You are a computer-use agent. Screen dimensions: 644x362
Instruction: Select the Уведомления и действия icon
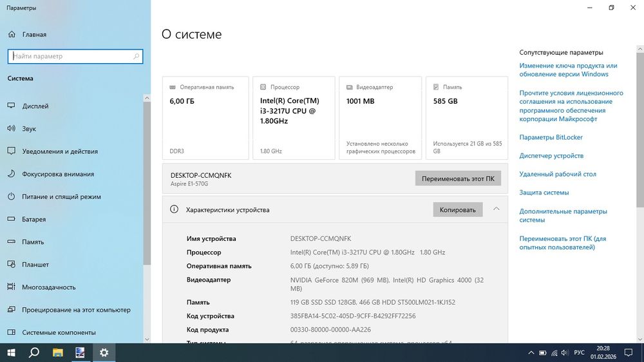point(11,151)
